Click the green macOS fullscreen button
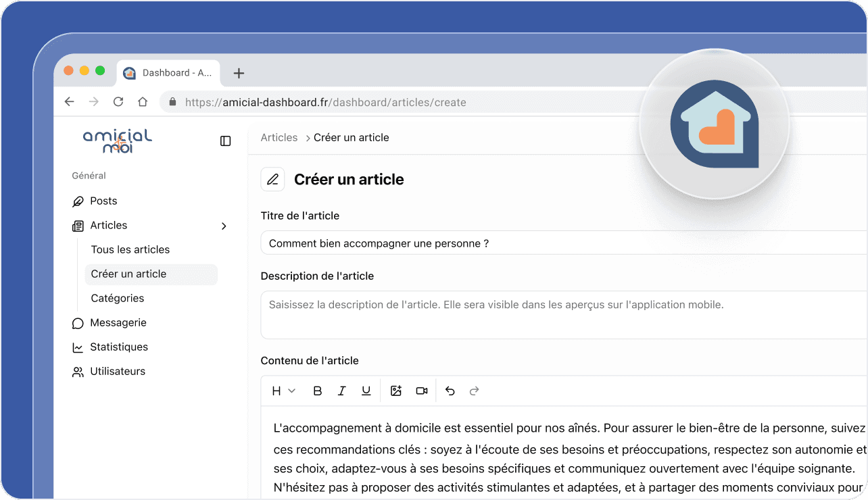The width and height of the screenshot is (868, 500). [100, 70]
